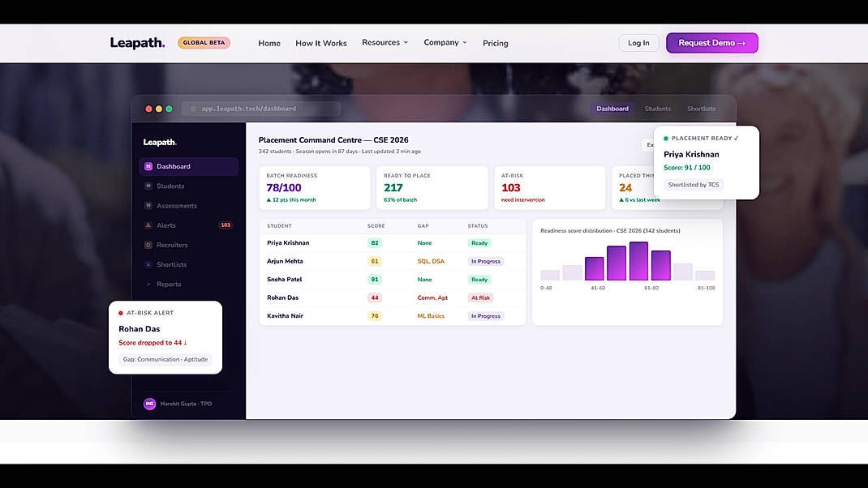
Task: Click Priya Krishnan's Ready status badge
Action: [x=479, y=243]
